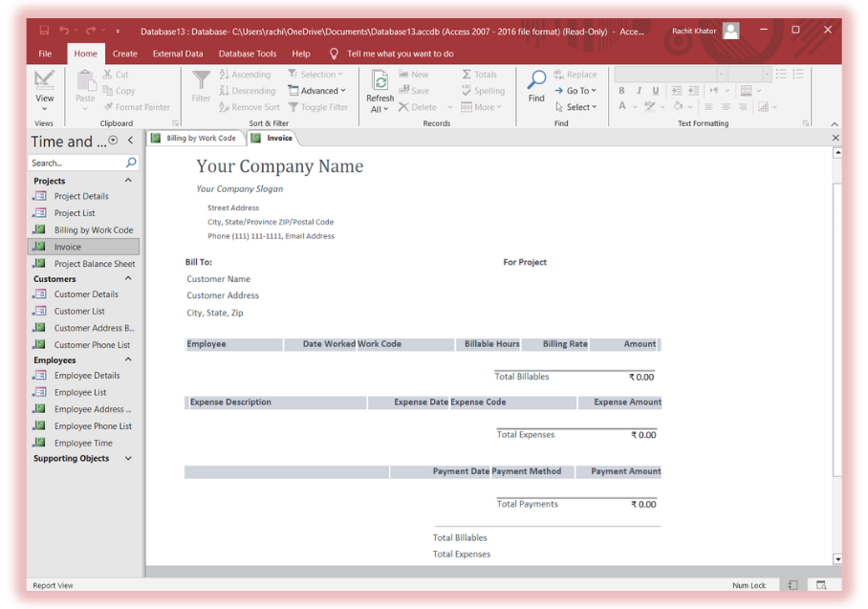Expand the Supporting Objects group
868x609 pixels.
pyautogui.click(x=128, y=459)
